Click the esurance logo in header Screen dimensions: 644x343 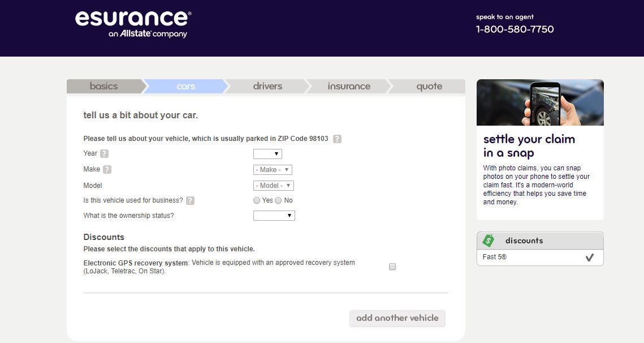[133, 23]
